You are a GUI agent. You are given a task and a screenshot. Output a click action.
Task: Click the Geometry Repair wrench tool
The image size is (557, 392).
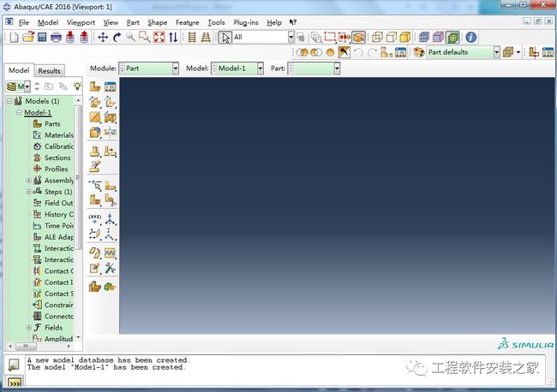click(x=111, y=268)
